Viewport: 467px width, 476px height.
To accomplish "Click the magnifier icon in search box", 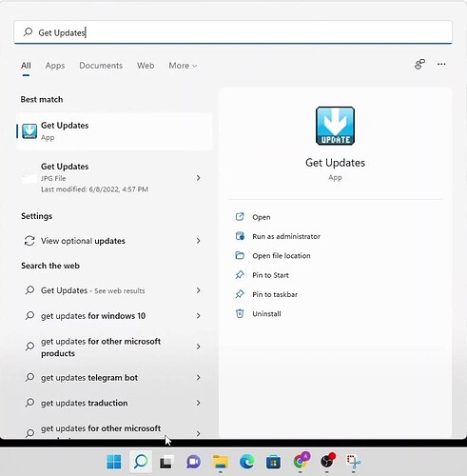I will coord(28,32).
